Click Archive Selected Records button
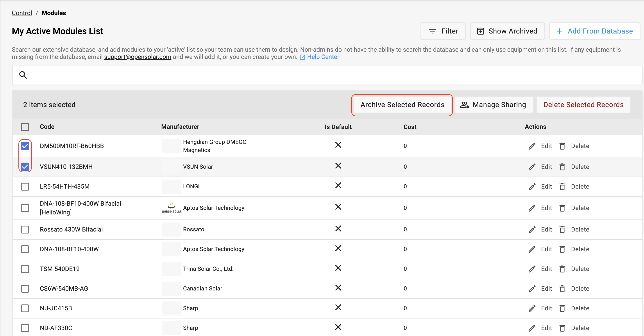Image resolution: width=644 pixels, height=336 pixels. (x=402, y=105)
